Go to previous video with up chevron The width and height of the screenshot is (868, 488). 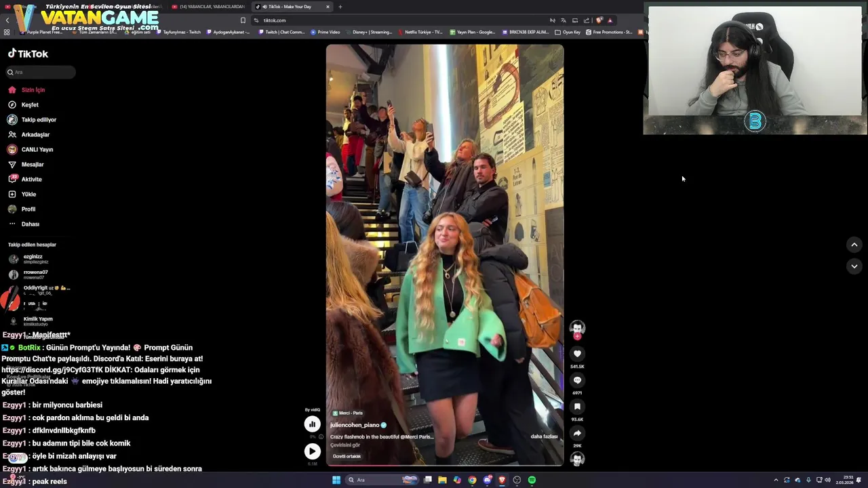(x=854, y=245)
